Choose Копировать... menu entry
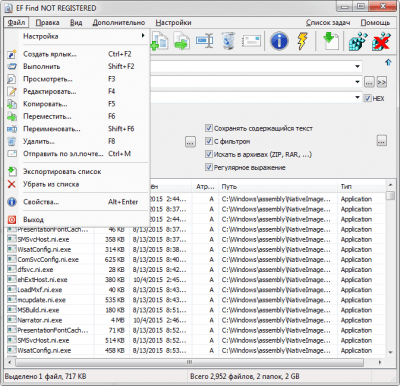 (x=77, y=104)
